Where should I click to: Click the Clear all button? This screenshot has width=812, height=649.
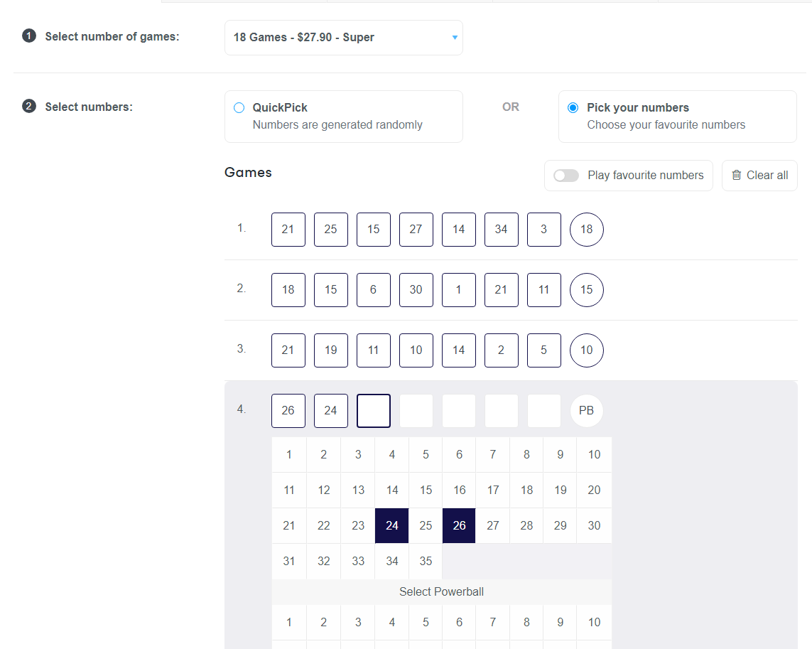point(759,175)
